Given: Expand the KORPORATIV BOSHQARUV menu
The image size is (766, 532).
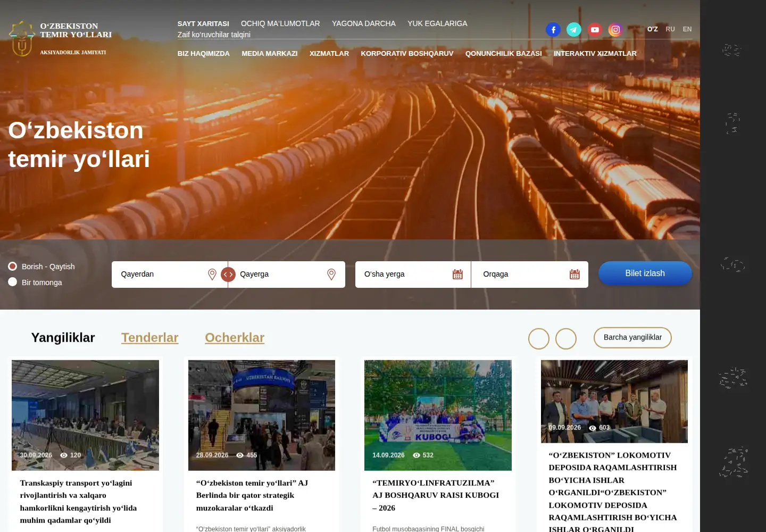Looking at the screenshot, I should point(407,54).
